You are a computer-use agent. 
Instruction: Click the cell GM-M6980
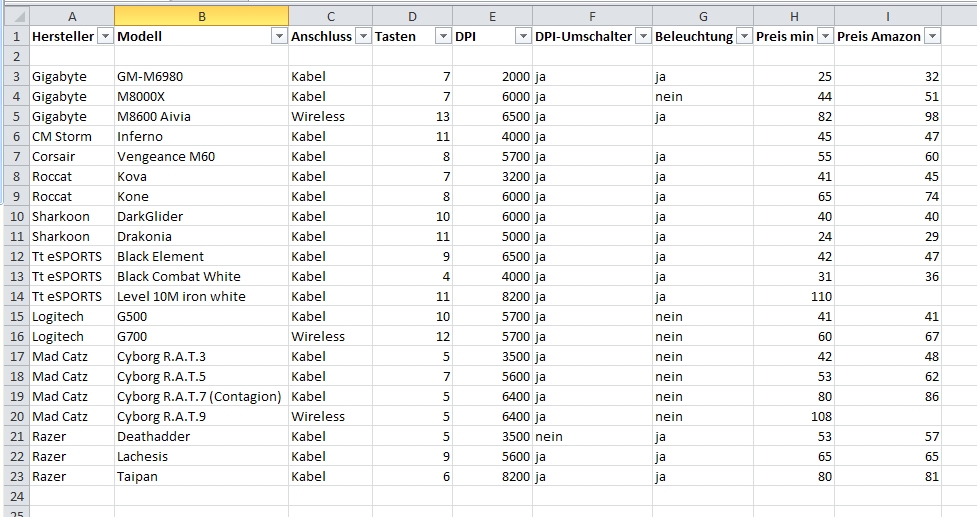201,77
